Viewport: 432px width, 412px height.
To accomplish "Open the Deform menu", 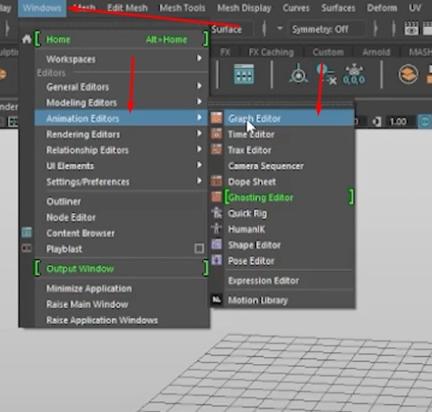I will coord(382,8).
